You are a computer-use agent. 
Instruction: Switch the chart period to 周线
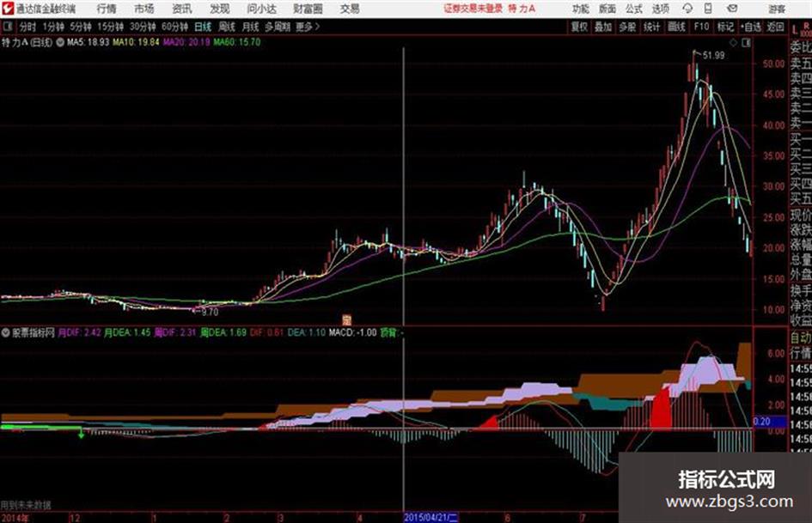pos(226,27)
